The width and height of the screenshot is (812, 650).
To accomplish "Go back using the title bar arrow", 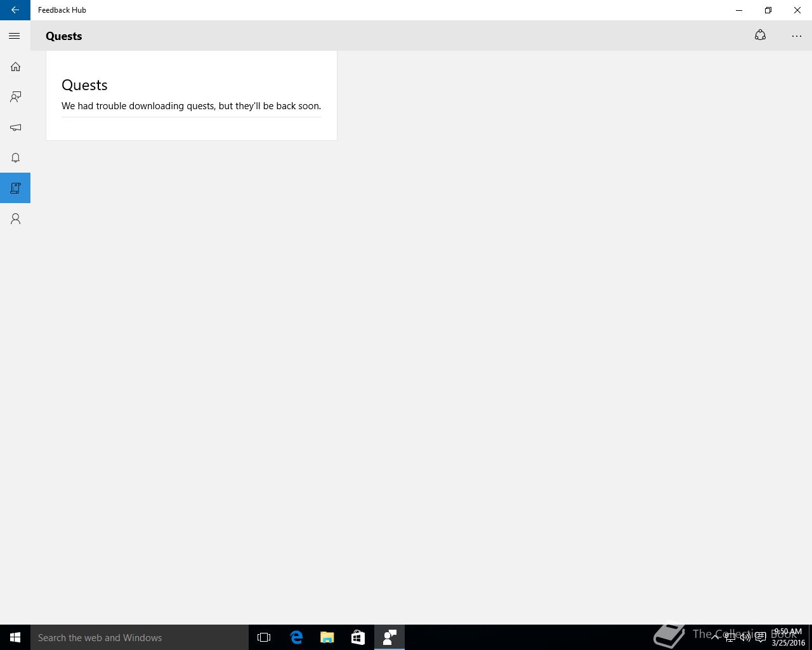I will click(15, 10).
